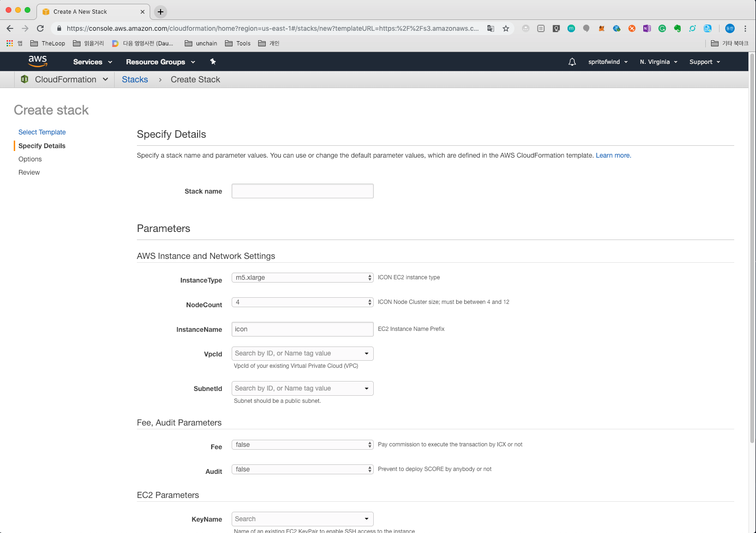Screen dimensions: 756x533
Task: Bookmark this page with the star icon
Action: [506, 28]
